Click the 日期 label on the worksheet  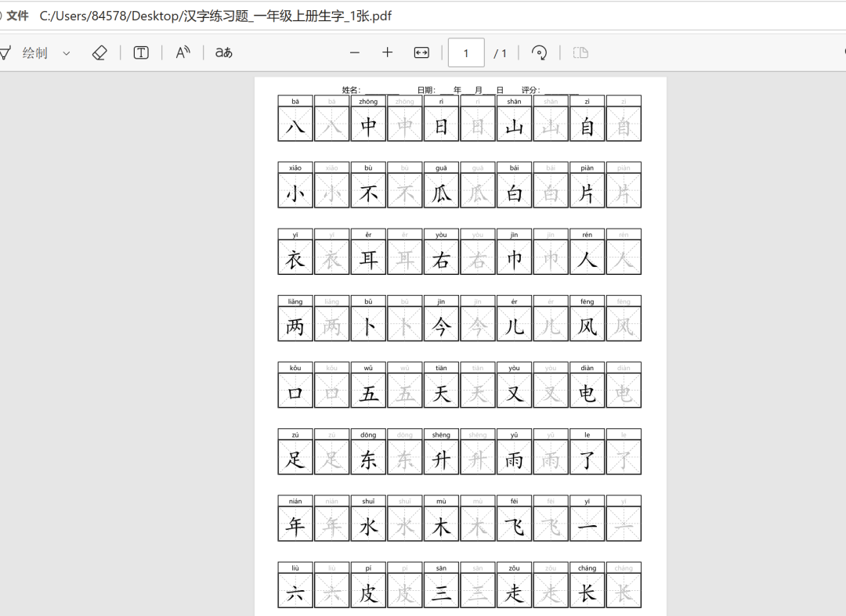tap(425, 90)
